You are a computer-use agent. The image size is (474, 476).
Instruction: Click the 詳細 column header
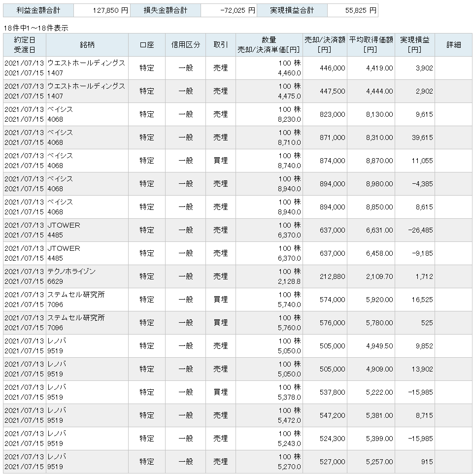(x=454, y=45)
